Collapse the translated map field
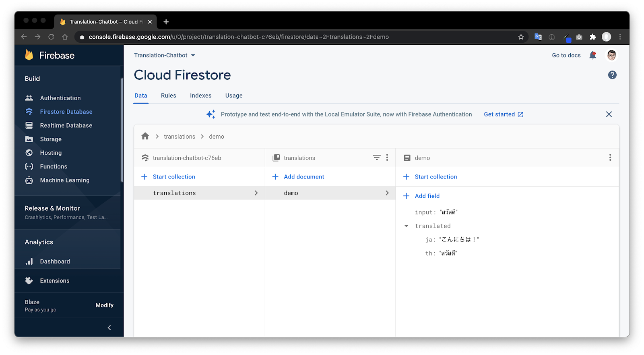This screenshot has height=355, width=644. pos(406,226)
